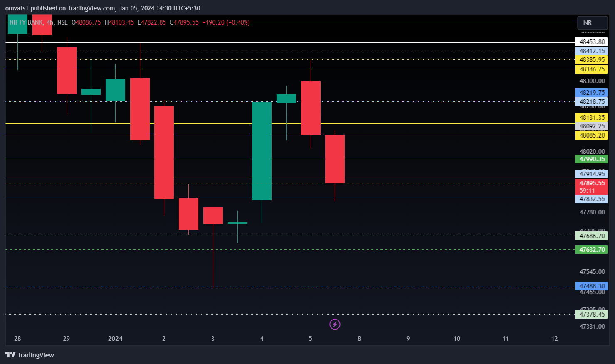Click the 48300.00 axis price tick
Image resolution: width=615 pixels, height=364 pixels.
click(x=592, y=81)
